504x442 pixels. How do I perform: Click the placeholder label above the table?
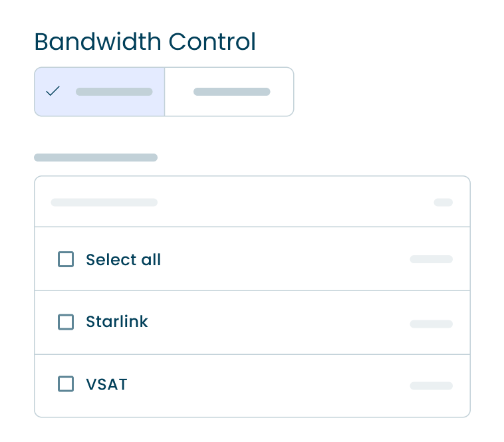coord(96,158)
